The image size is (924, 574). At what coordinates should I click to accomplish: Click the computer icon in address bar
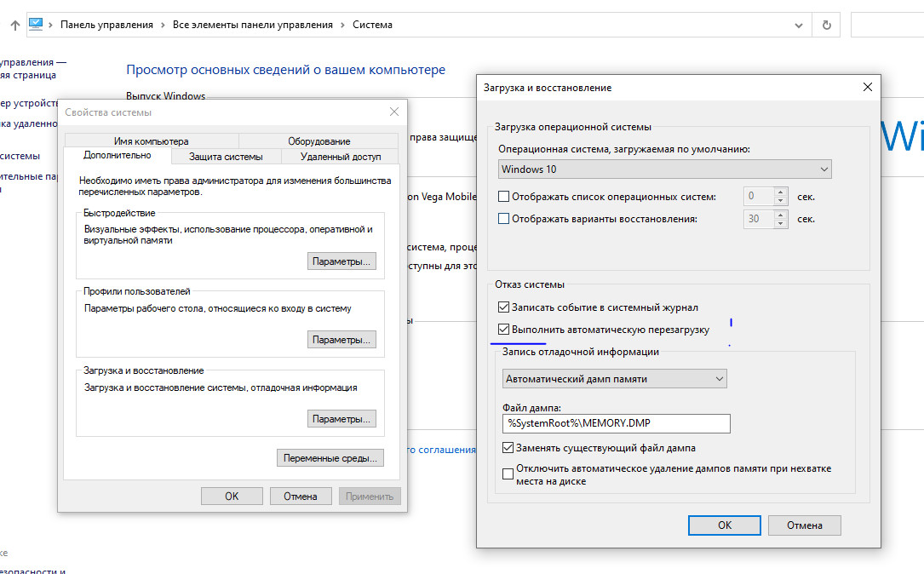click(36, 24)
